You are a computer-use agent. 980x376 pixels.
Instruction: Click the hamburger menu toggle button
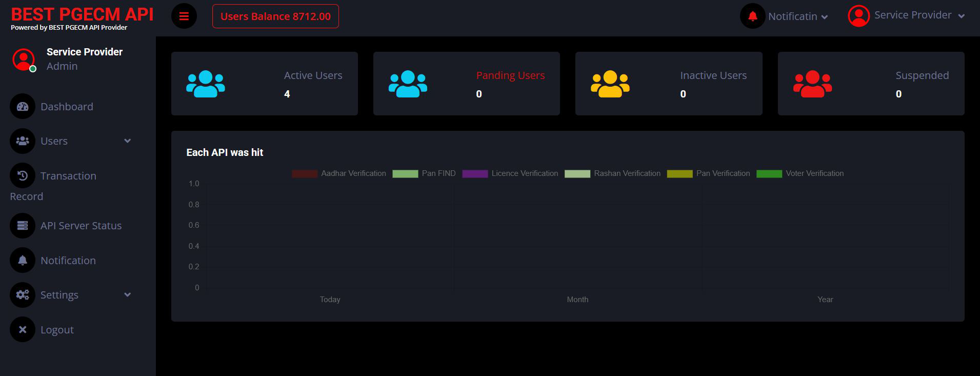[x=184, y=16]
